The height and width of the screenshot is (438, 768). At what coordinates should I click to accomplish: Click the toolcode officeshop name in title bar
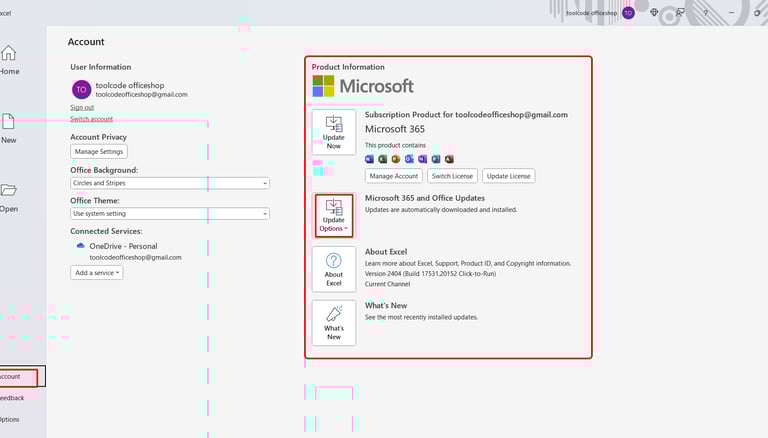click(592, 13)
